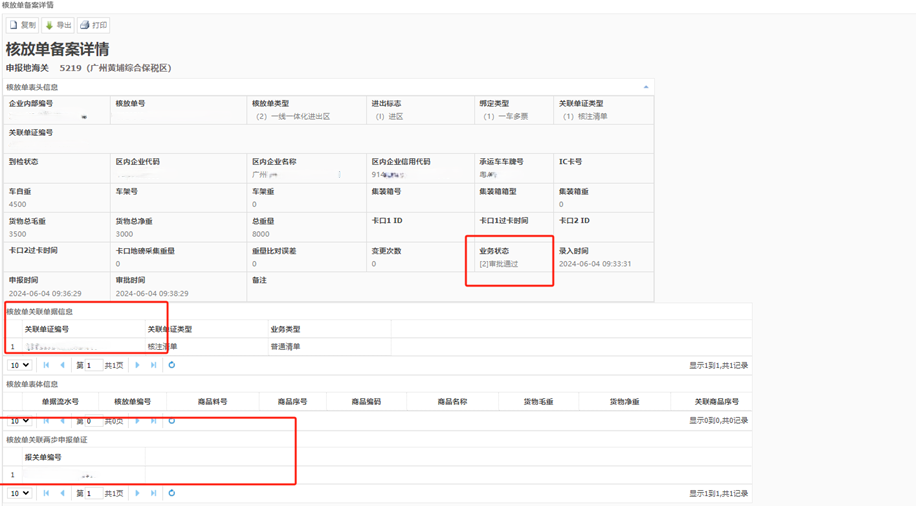
Task: Click the [2]审批通过 业务状态 value
Action: click(x=499, y=264)
